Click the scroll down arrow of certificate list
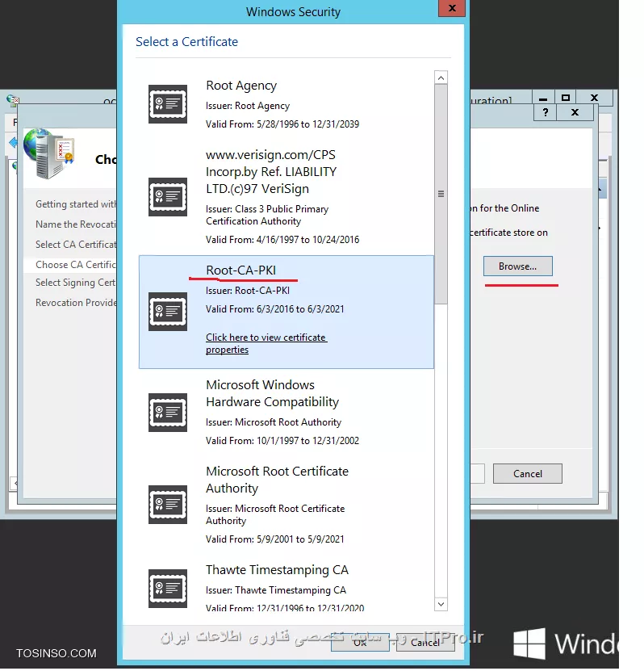 point(441,604)
